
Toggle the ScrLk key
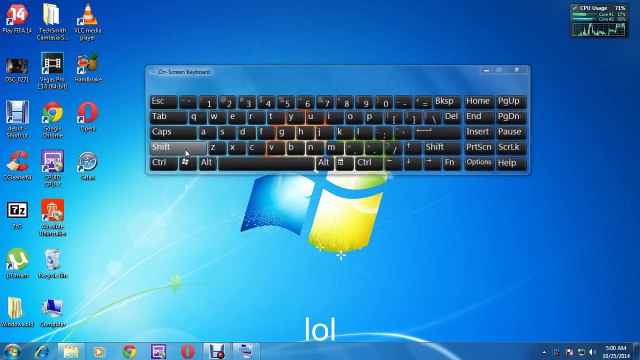(511, 148)
